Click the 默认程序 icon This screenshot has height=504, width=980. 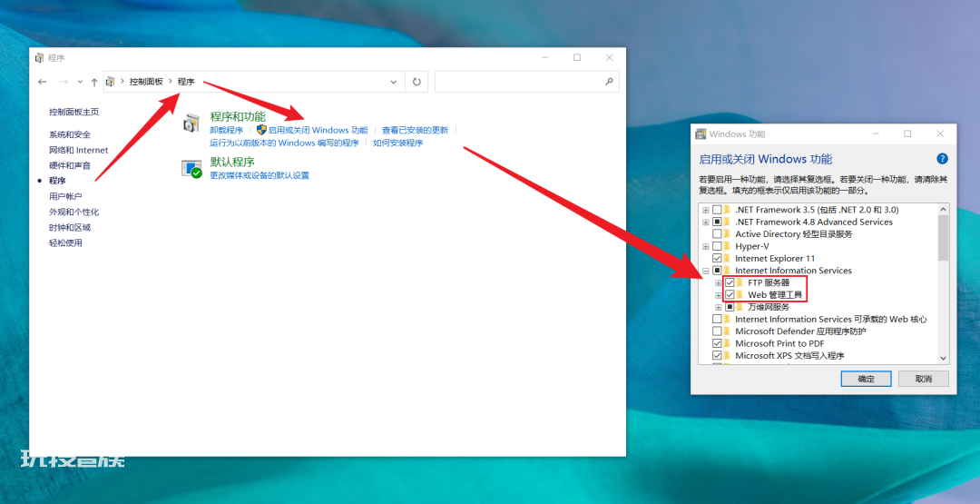191,169
